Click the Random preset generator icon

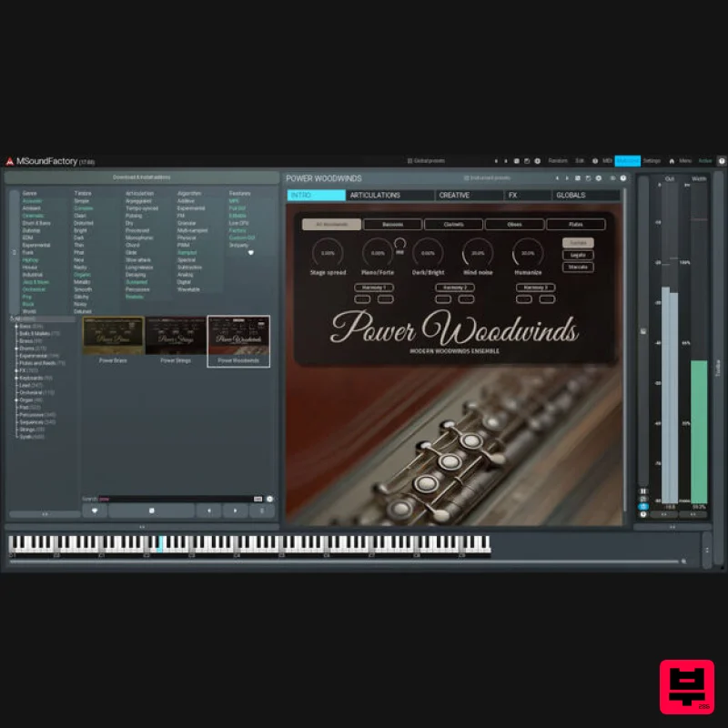(x=559, y=158)
